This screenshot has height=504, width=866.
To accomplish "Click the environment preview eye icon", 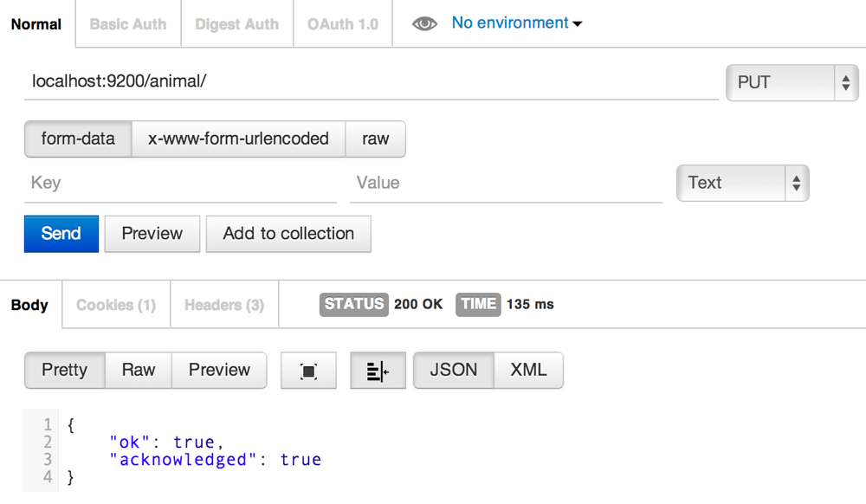I will pos(424,23).
